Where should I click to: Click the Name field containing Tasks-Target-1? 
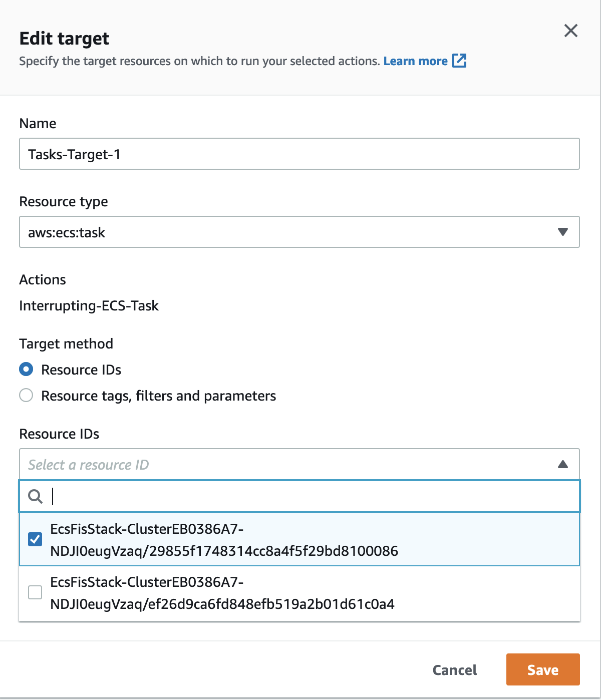299,154
